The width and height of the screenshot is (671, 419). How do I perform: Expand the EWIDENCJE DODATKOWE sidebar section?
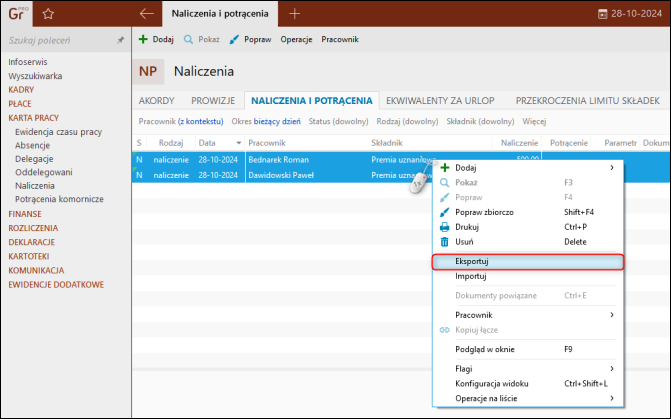point(56,285)
